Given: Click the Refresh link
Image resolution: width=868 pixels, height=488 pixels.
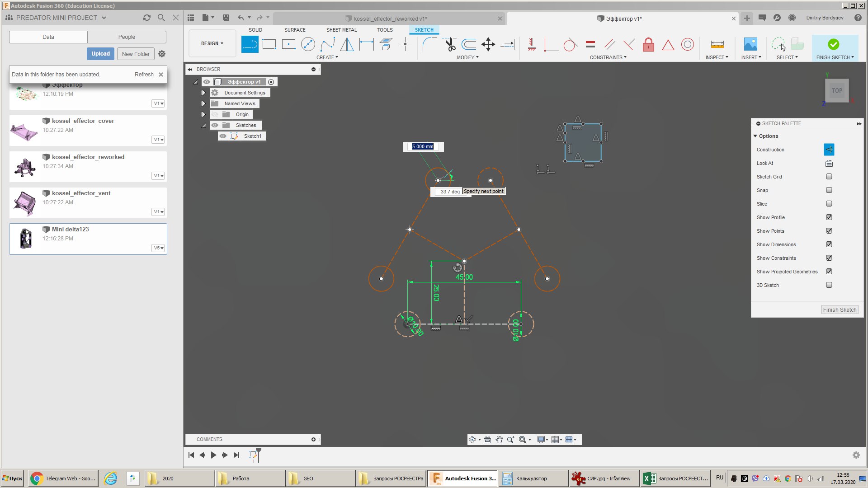Looking at the screenshot, I should click(x=144, y=75).
